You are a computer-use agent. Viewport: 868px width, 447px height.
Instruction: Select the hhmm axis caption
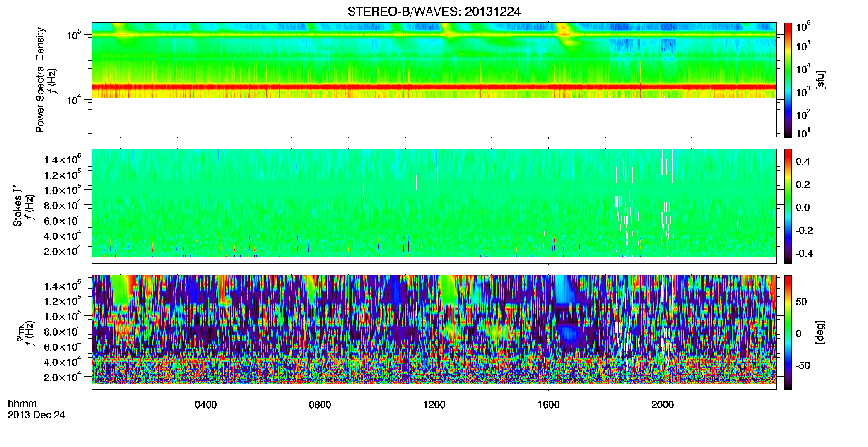[22, 404]
